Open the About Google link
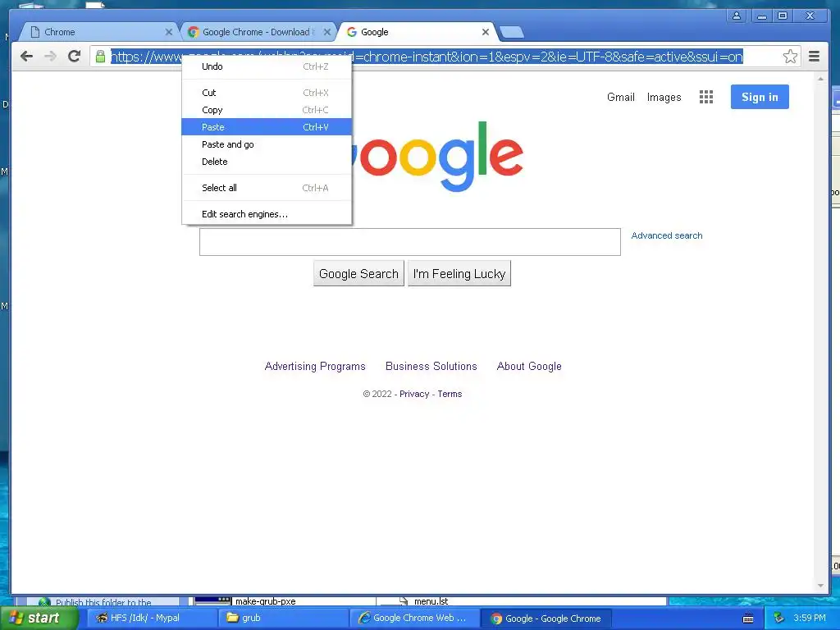The width and height of the screenshot is (840, 630). [529, 366]
